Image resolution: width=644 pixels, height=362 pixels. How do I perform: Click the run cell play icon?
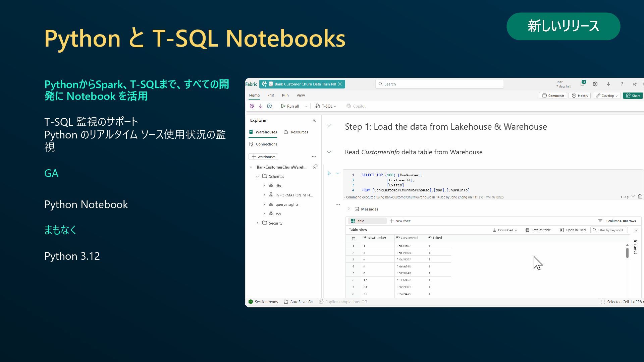pyautogui.click(x=329, y=173)
